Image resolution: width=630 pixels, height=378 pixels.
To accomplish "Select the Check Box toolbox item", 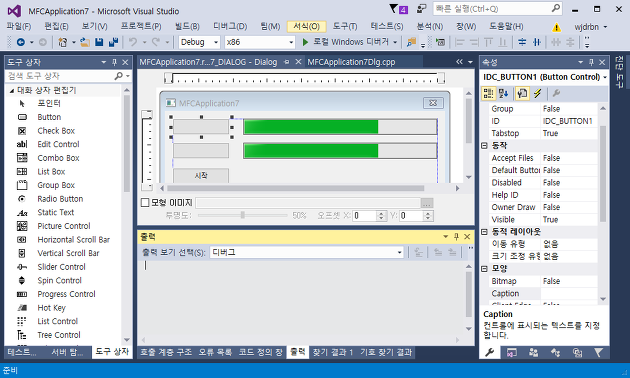I will click(56, 131).
